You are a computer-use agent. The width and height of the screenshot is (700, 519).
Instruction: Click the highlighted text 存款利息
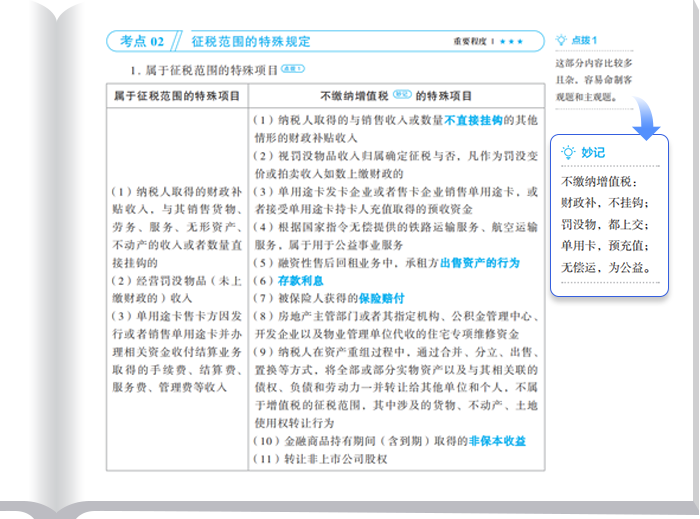tap(301, 280)
